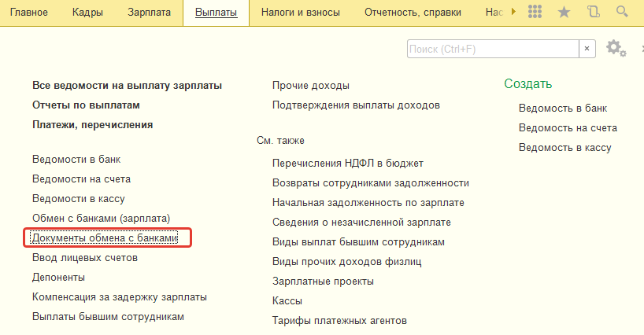This screenshot has height=335, width=644.
Task: Focus the Поиск (Ctrl+F) search field
Action: [493, 49]
